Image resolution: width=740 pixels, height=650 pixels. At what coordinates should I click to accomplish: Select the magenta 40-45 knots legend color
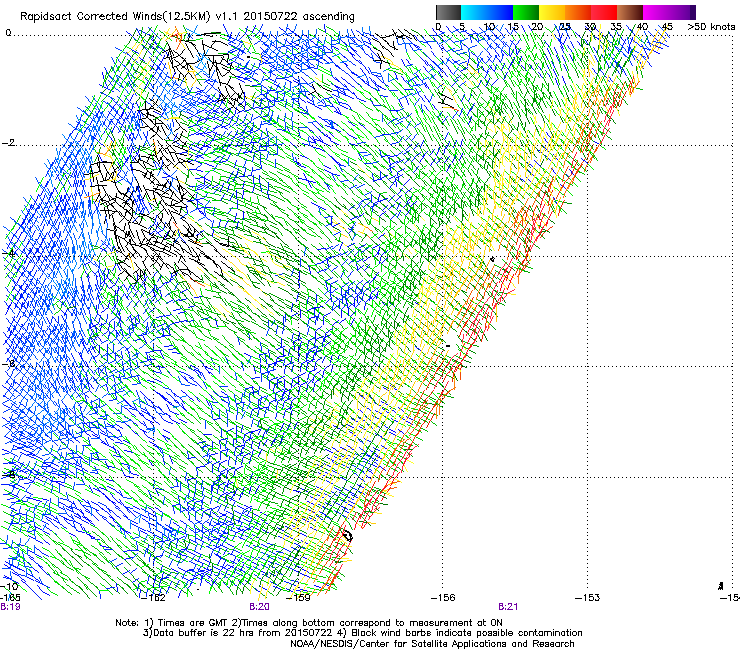click(656, 12)
